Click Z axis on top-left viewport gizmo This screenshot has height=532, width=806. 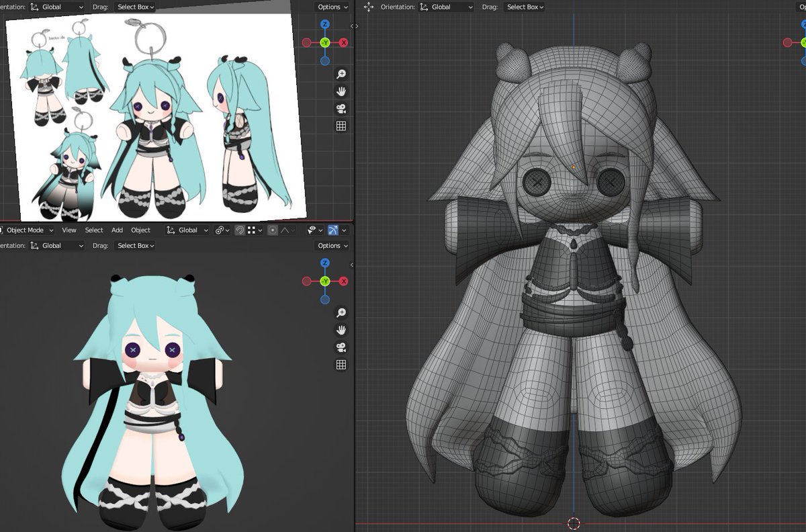[x=325, y=24]
